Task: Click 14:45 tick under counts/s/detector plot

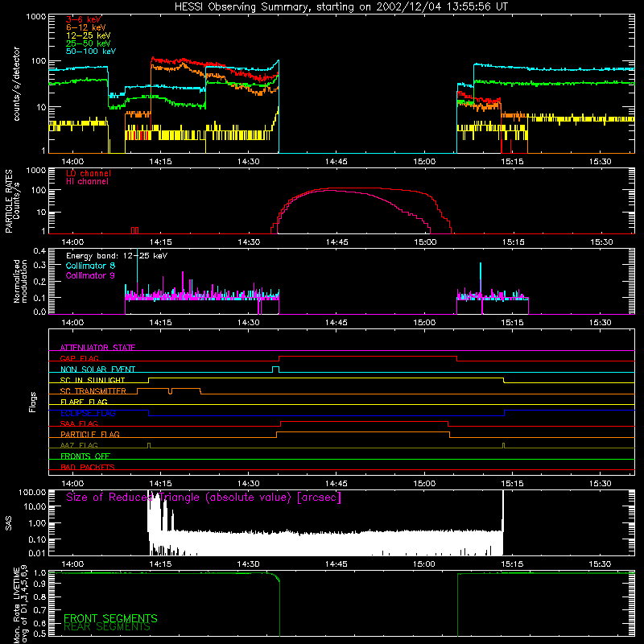Action: coord(336,162)
